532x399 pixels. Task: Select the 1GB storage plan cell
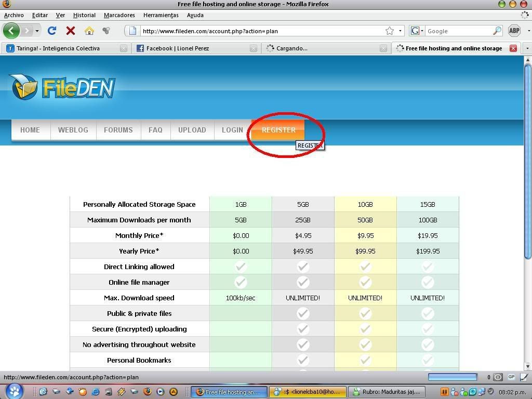(x=241, y=204)
